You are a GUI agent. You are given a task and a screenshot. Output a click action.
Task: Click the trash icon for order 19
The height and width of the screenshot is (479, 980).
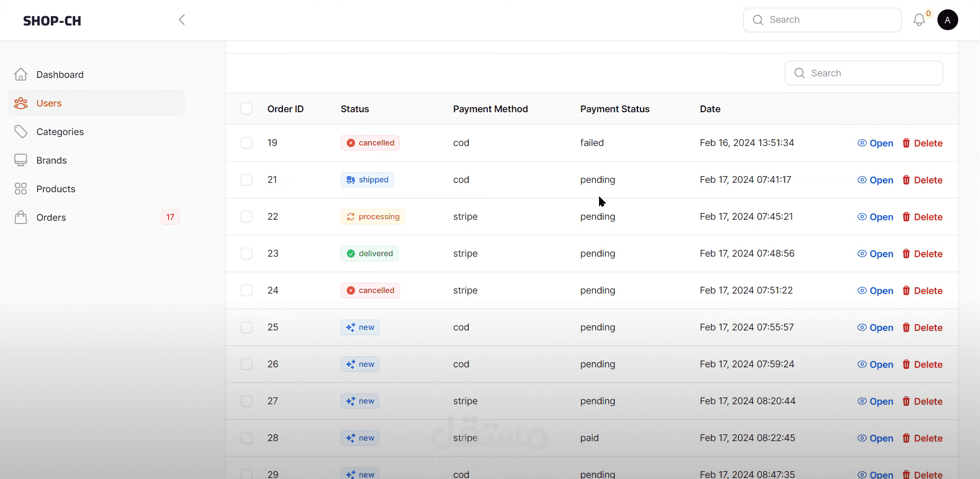[x=906, y=143]
